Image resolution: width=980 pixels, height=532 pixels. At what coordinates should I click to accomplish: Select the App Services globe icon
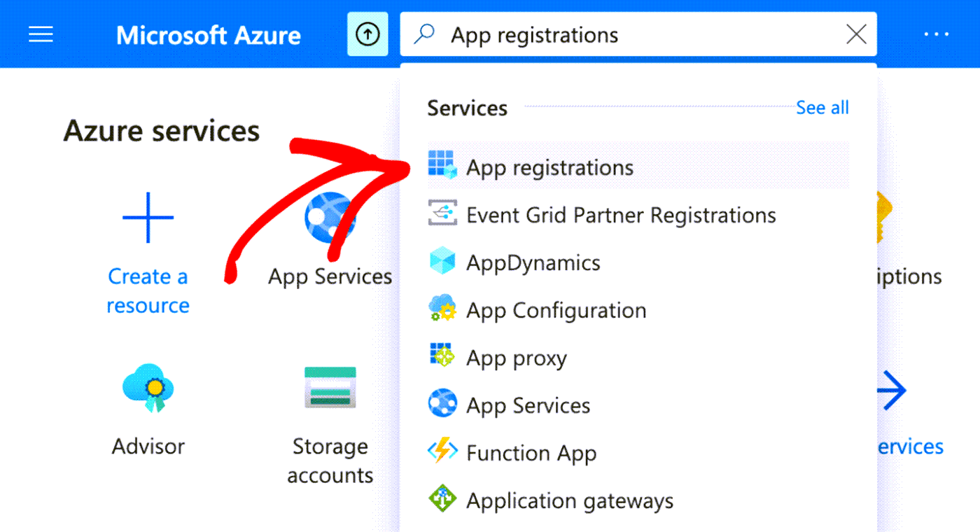point(330,220)
